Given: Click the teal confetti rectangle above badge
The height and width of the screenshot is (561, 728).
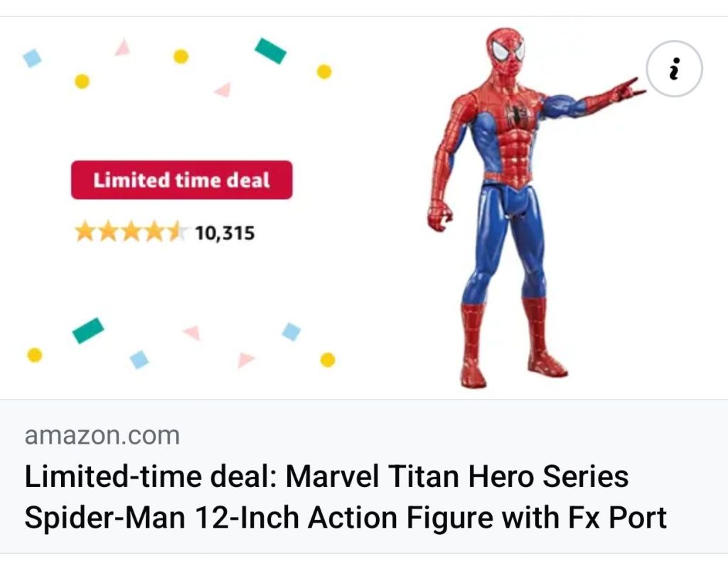Looking at the screenshot, I should (270, 50).
